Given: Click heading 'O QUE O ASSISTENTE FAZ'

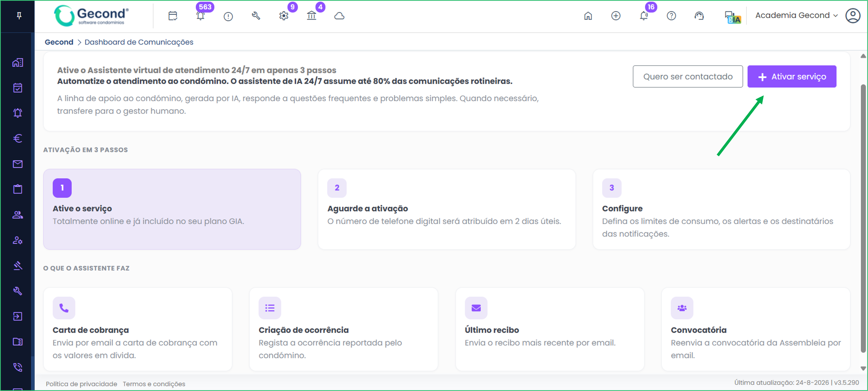Looking at the screenshot, I should tap(86, 268).
